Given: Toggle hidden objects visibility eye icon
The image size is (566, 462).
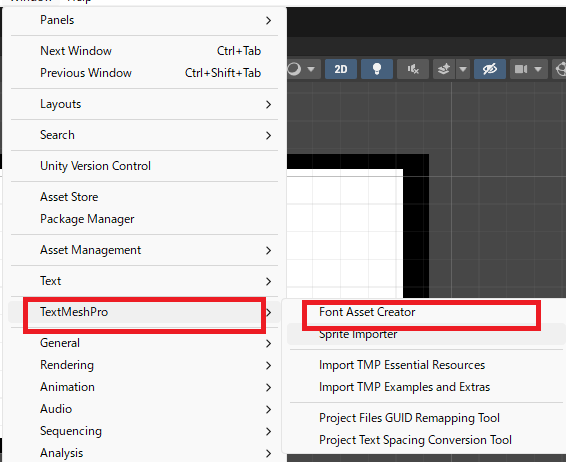Looking at the screenshot, I should tap(490, 69).
